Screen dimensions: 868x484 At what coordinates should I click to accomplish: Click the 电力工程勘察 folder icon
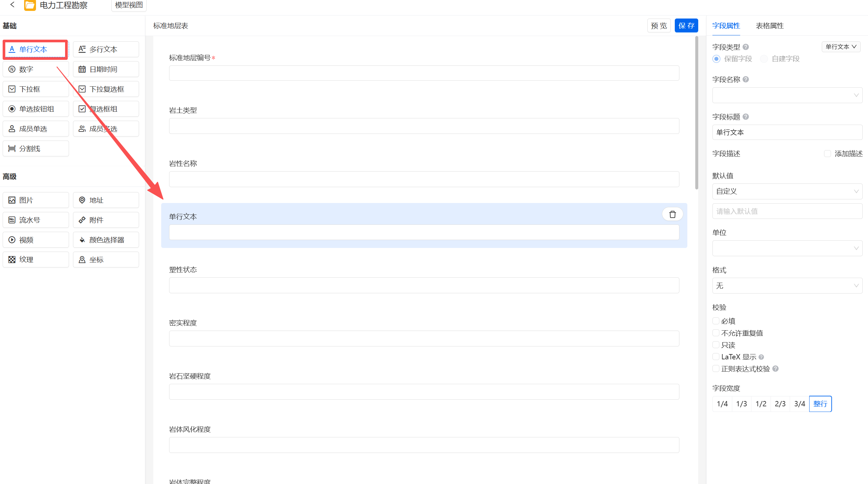pos(30,5)
